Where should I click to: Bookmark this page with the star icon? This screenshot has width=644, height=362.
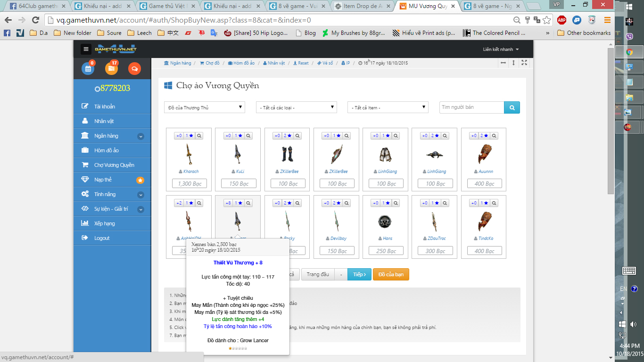pos(546,20)
